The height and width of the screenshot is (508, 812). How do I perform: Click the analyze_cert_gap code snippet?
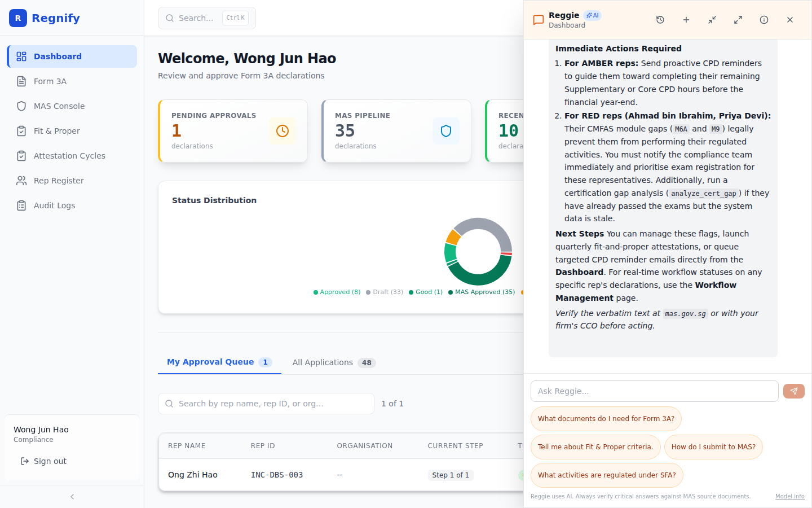(704, 194)
